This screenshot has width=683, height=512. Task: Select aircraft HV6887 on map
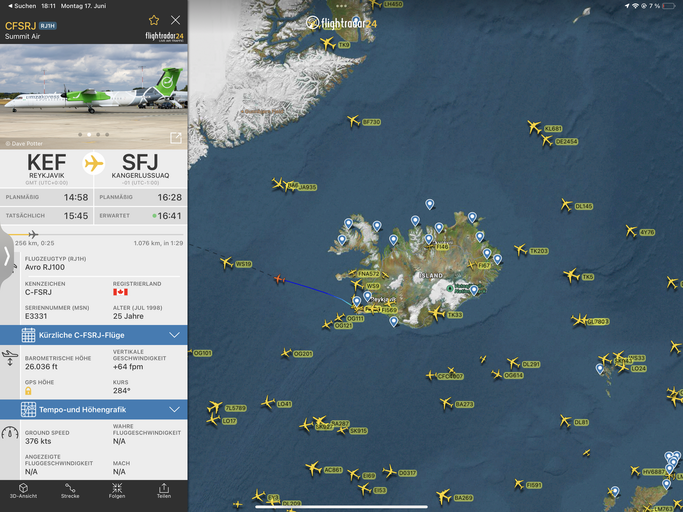(635, 471)
